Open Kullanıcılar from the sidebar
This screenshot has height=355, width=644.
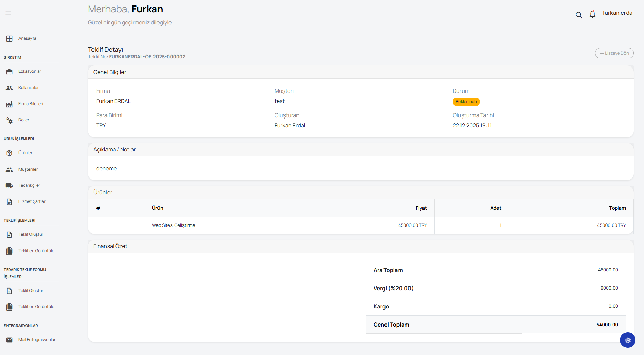point(28,88)
